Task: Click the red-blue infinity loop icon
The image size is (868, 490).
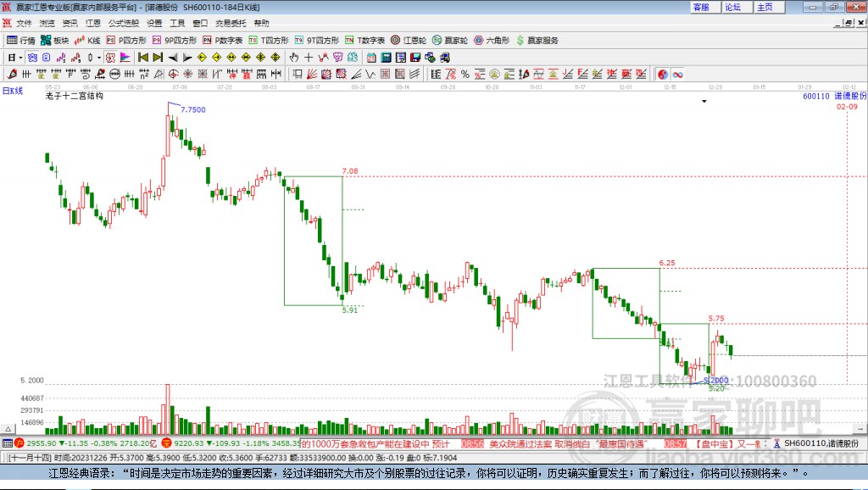Action: (677, 75)
